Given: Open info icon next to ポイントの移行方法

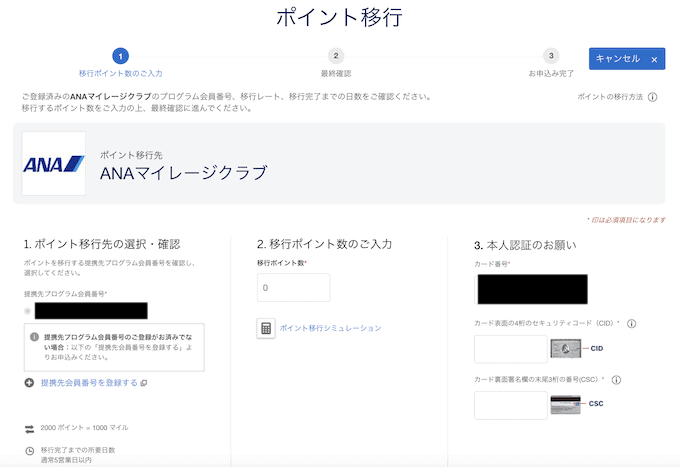Looking at the screenshot, I should (x=652, y=97).
